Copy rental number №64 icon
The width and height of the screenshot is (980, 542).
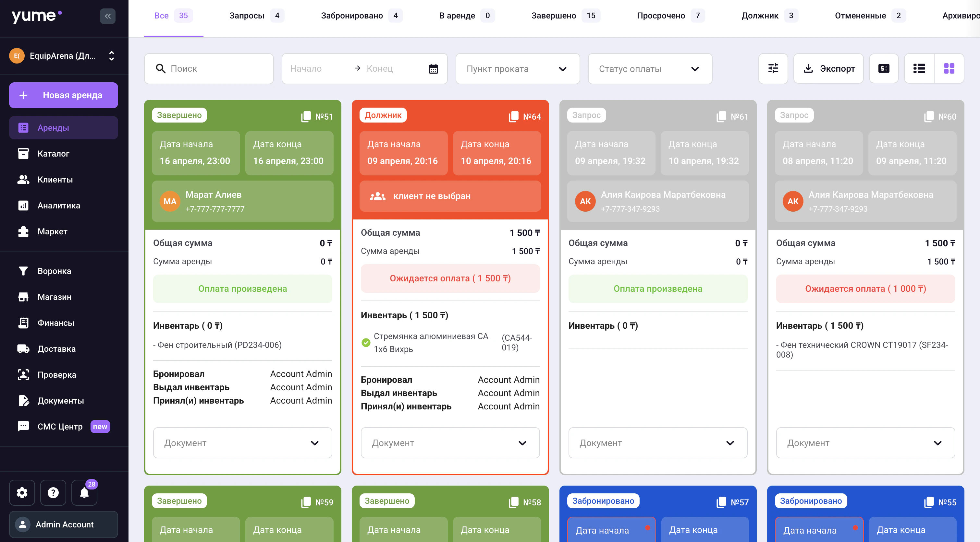(514, 116)
